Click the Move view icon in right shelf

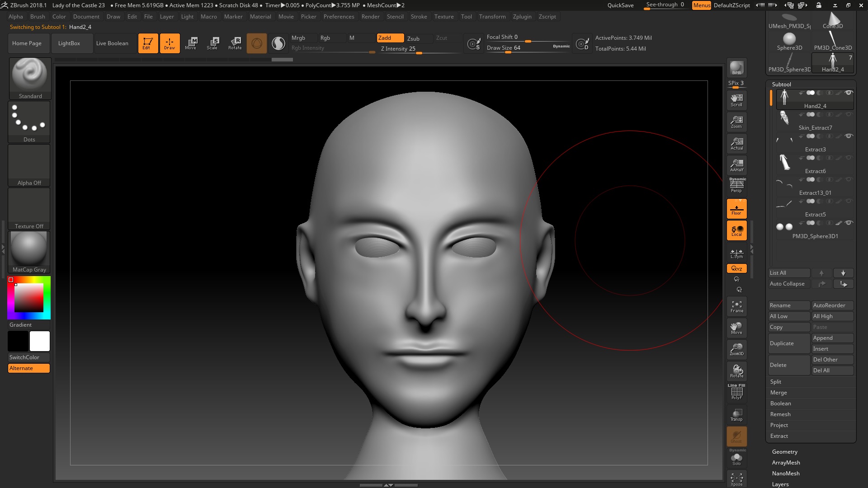pyautogui.click(x=736, y=328)
